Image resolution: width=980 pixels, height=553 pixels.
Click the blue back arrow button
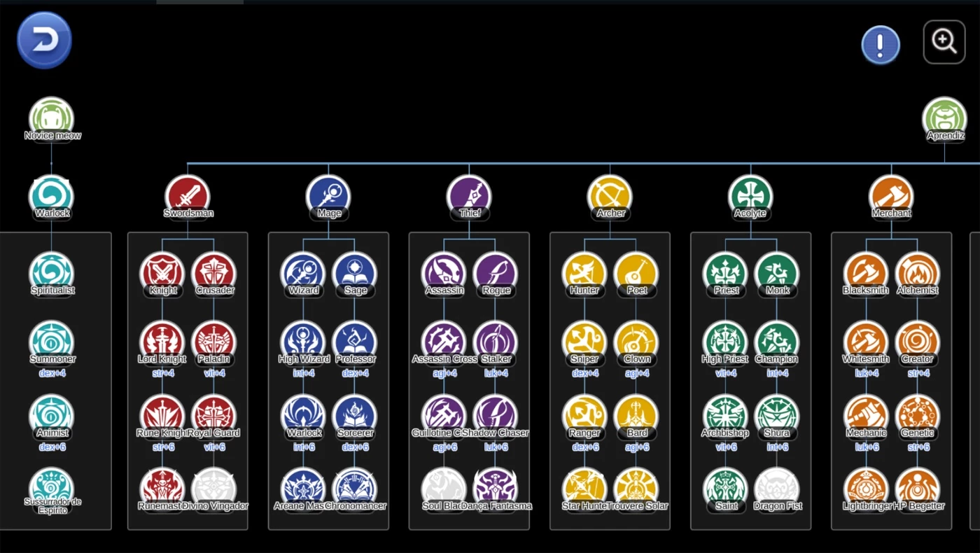pos(45,41)
